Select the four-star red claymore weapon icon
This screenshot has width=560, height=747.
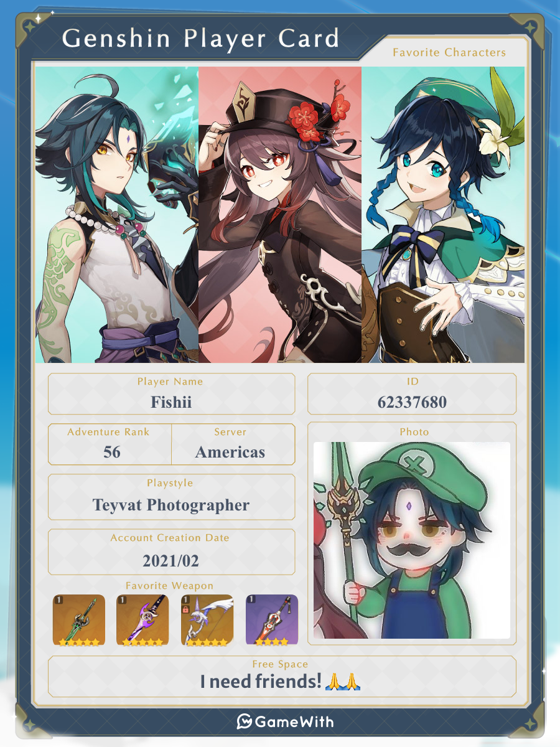coord(272,620)
